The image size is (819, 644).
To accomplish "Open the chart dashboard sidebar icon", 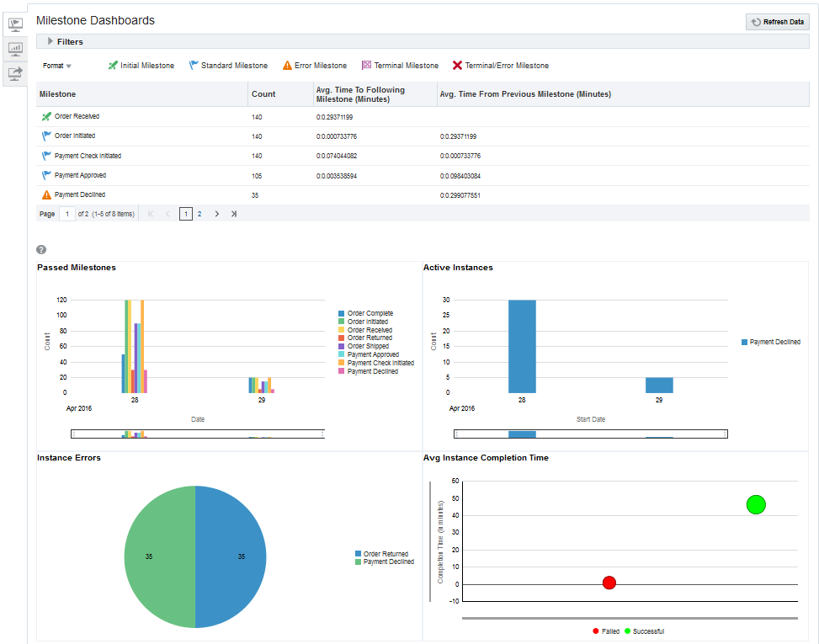I will [x=15, y=49].
